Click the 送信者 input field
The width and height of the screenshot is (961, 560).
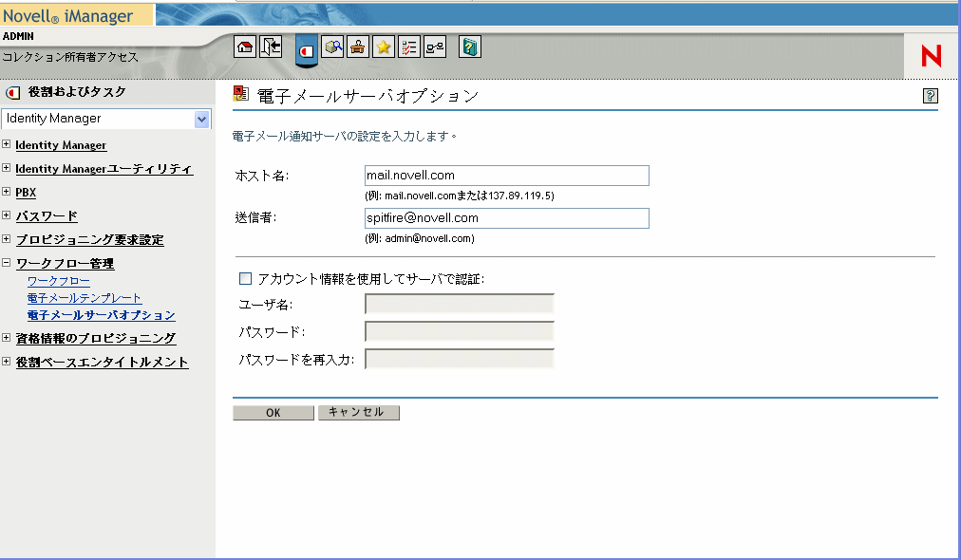click(x=507, y=218)
